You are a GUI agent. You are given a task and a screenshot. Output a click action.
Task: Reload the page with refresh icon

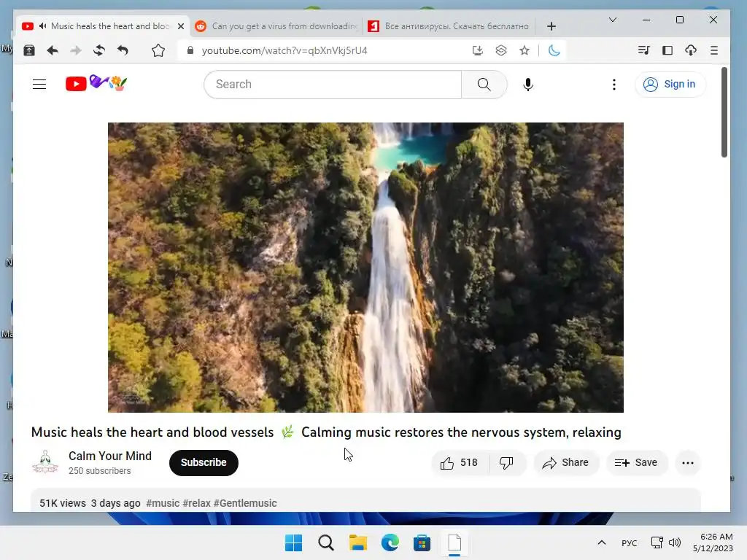click(99, 50)
